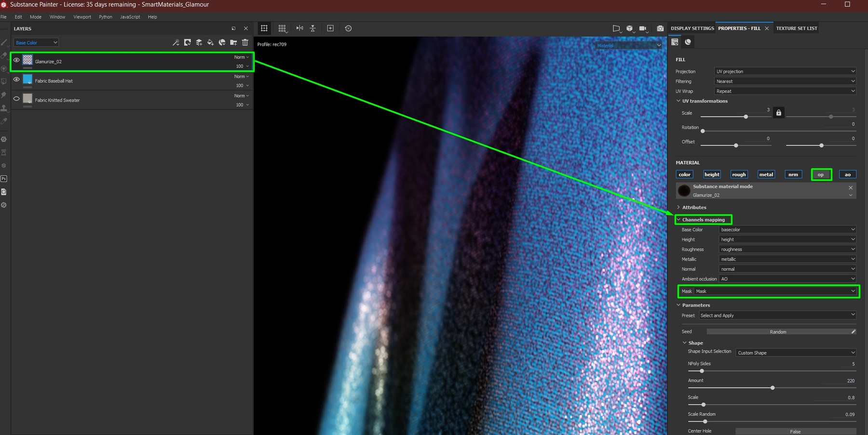
Task: Click the add folder group icon
Action: pos(233,42)
